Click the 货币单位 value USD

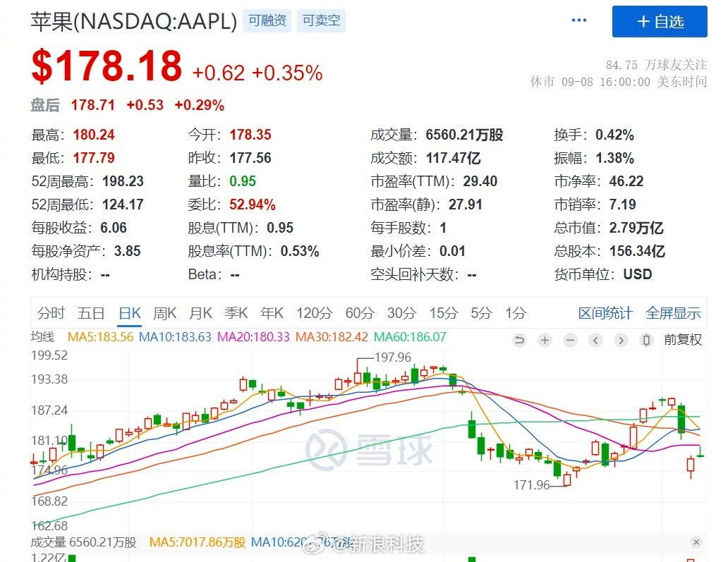pyautogui.click(x=638, y=274)
